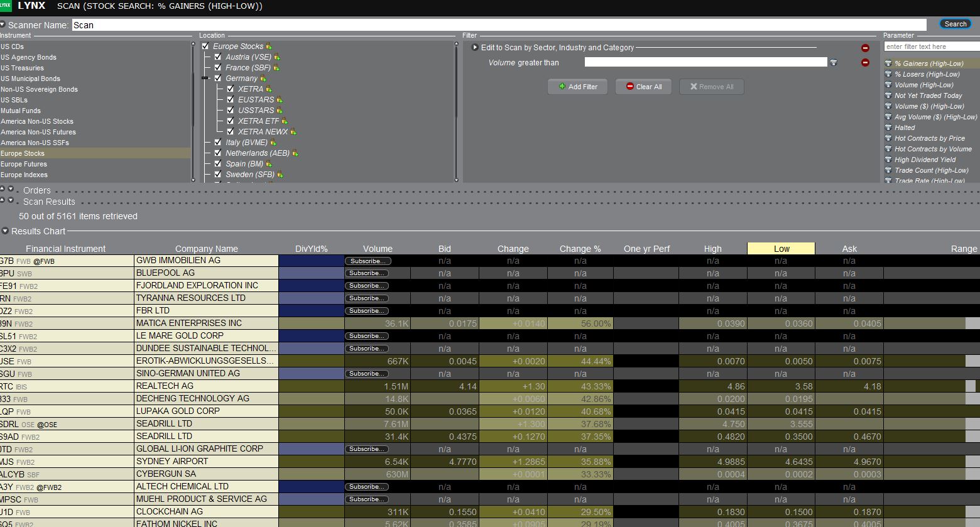Subscribe to BLUEPOOL AG market data
This screenshot has width=980, height=527.
[x=367, y=273]
